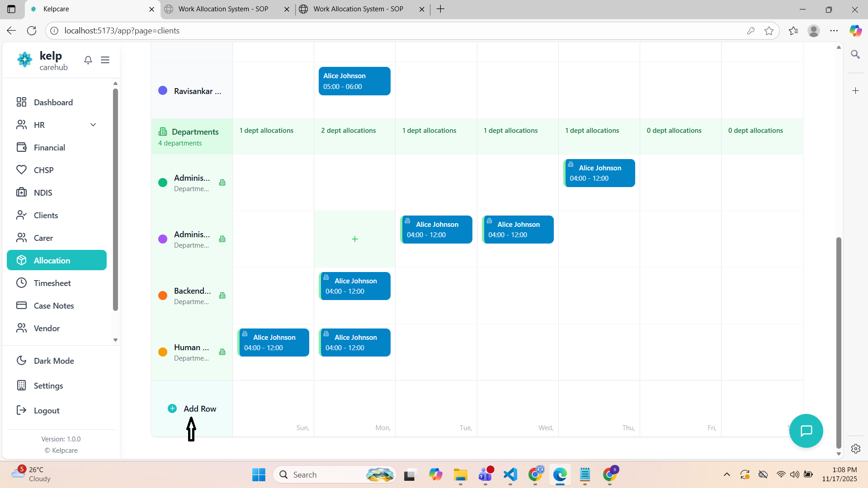Go to Case Notes page
The width and height of the screenshot is (868, 488).
click(54, 305)
